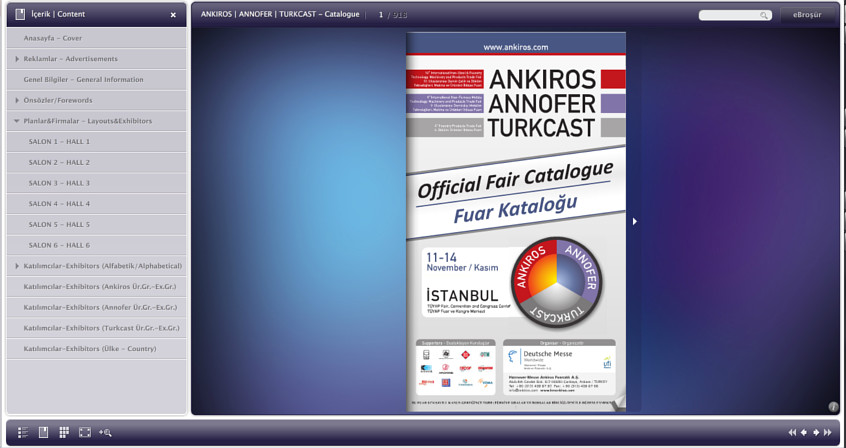The width and height of the screenshot is (846, 448).
Task: Select SALON 2 – HALL 2
Action: [x=97, y=162]
